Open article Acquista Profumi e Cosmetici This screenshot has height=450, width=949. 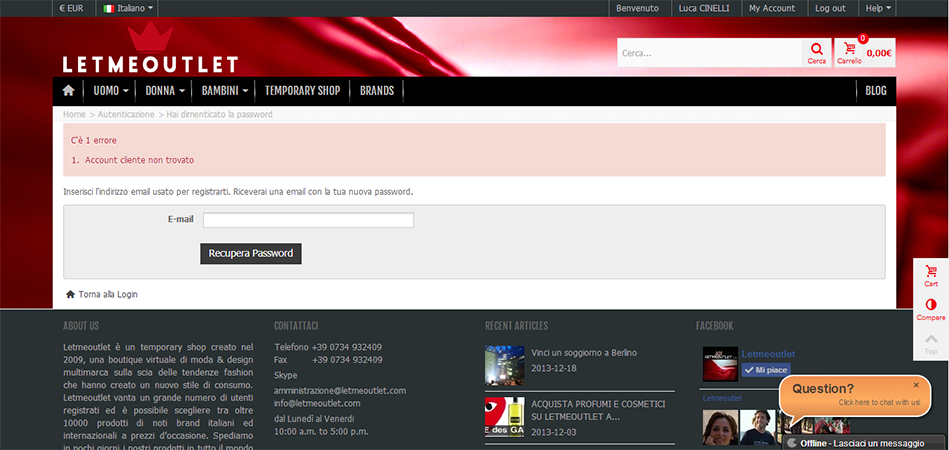(599, 410)
